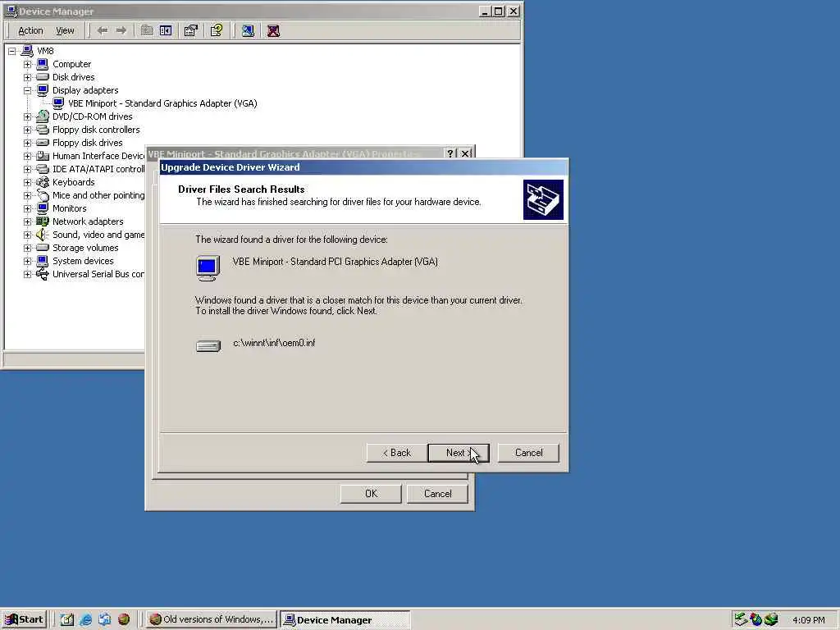The width and height of the screenshot is (840, 630).
Task: Click OK in the Properties dialog
Action: point(371,493)
